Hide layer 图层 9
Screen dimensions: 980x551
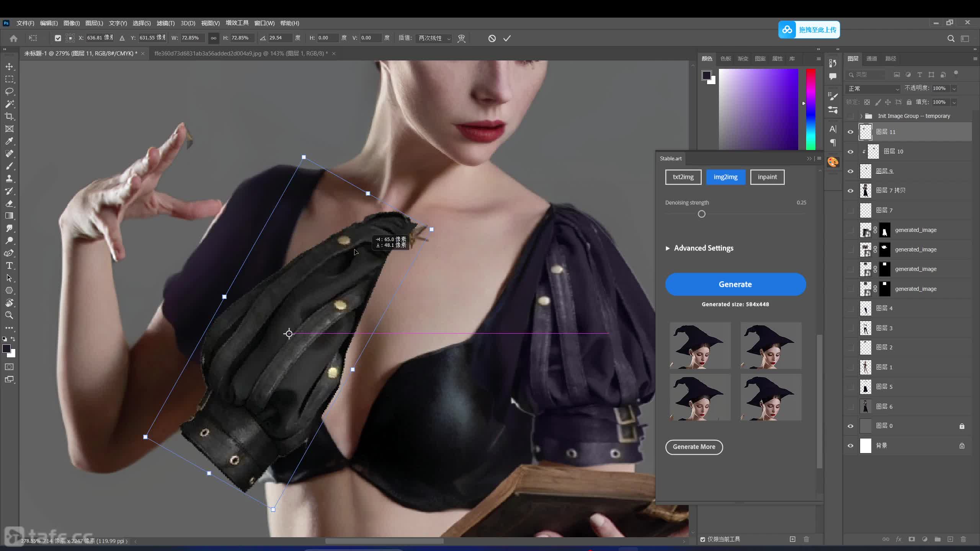pyautogui.click(x=851, y=171)
